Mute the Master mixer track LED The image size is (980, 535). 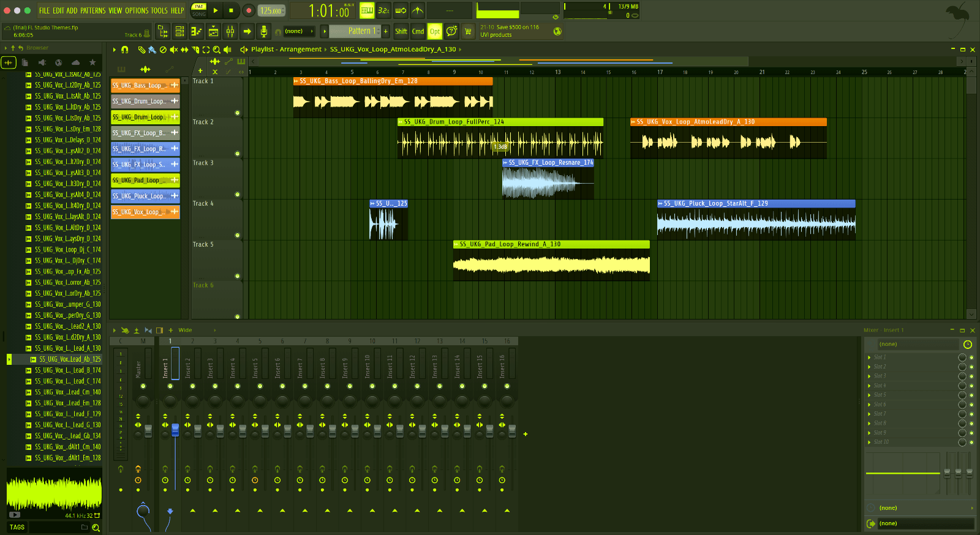click(143, 386)
